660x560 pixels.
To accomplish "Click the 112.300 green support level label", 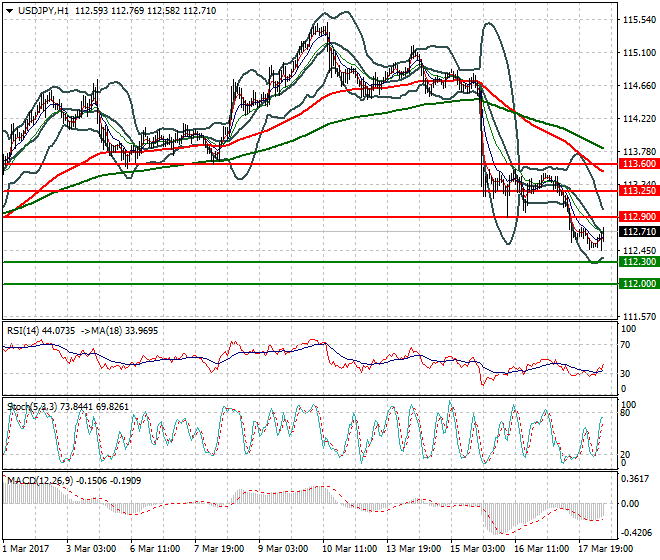I will tap(639, 262).
